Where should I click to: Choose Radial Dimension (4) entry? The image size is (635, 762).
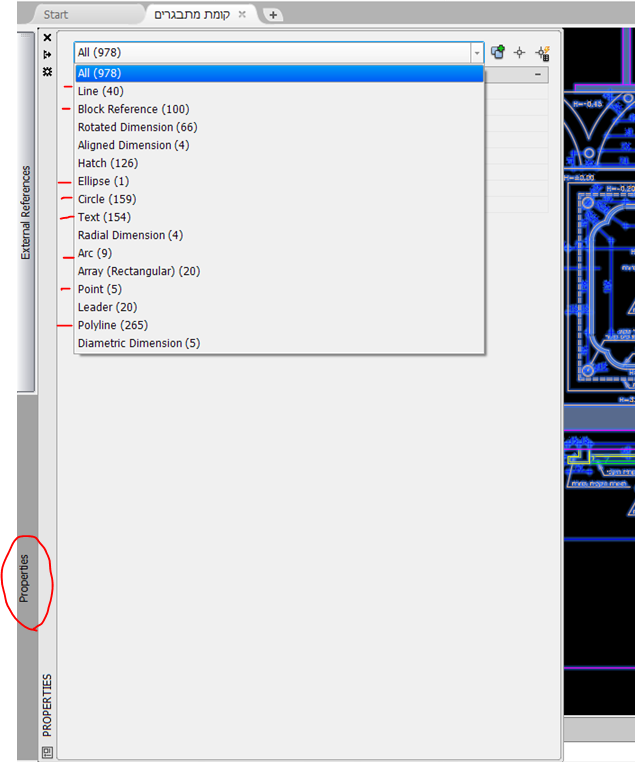pyautogui.click(x=279, y=235)
